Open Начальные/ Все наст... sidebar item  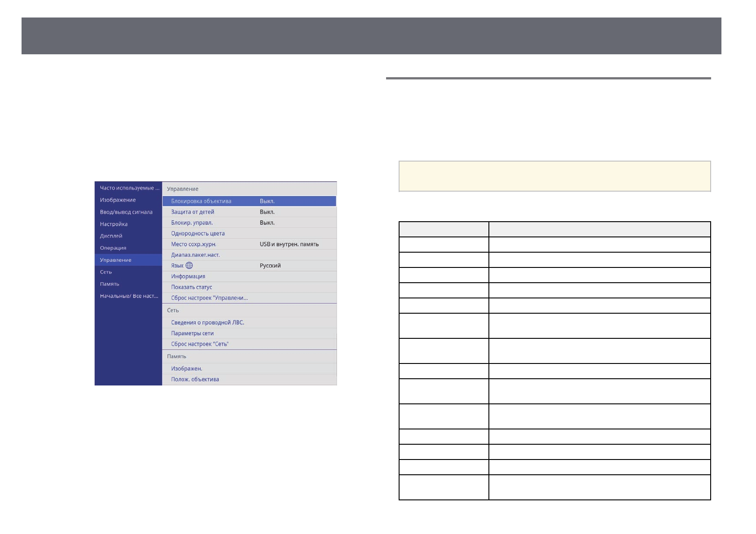pyautogui.click(x=129, y=296)
